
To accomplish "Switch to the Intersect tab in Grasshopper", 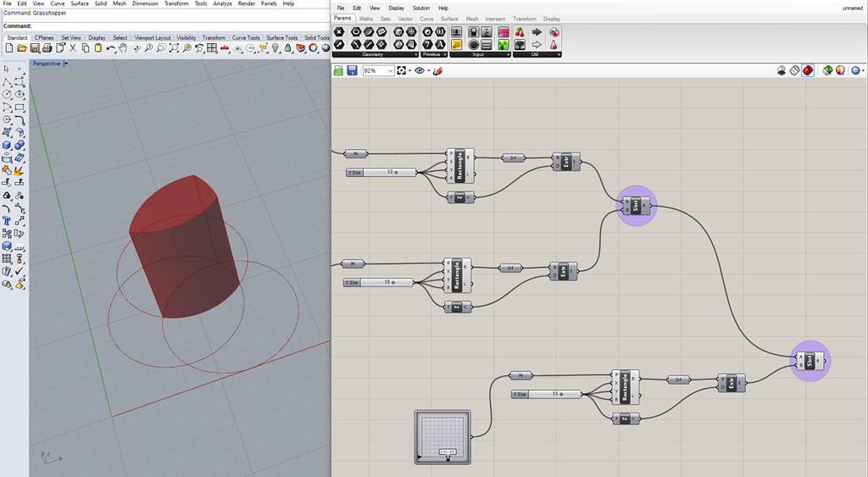I will (495, 18).
